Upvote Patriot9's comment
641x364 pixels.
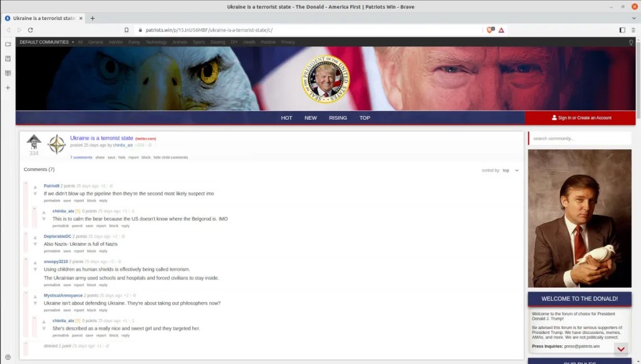(36, 187)
